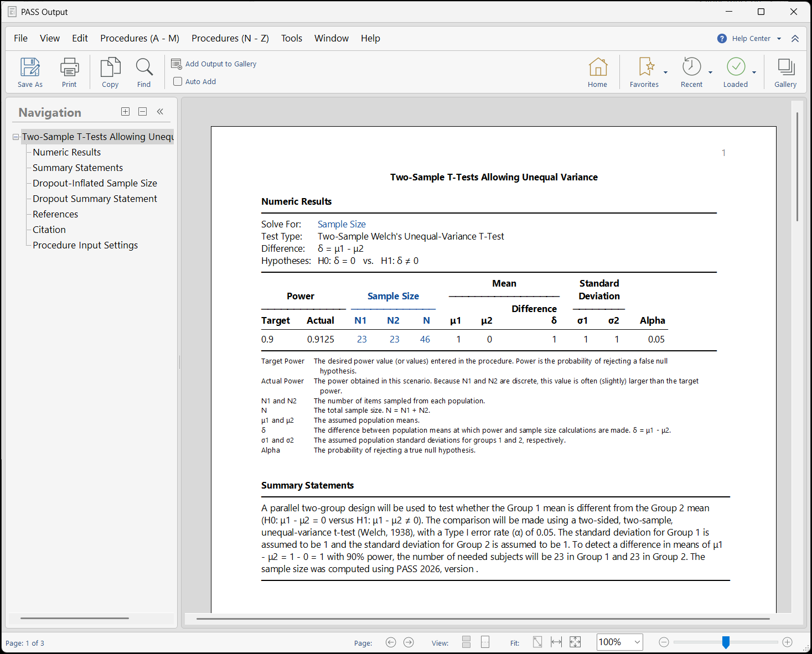The image size is (812, 654).
Task: Open the Help Center link
Action: (751, 38)
